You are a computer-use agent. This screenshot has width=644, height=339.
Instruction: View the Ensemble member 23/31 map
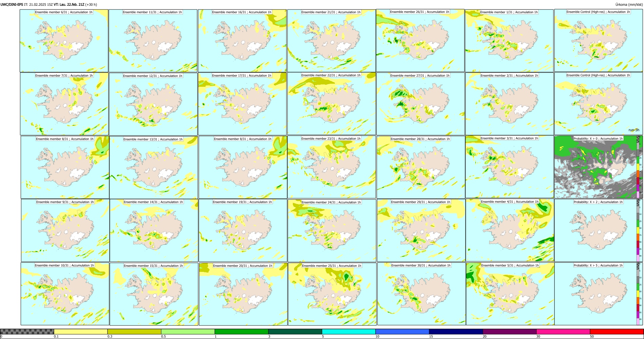point(331,167)
